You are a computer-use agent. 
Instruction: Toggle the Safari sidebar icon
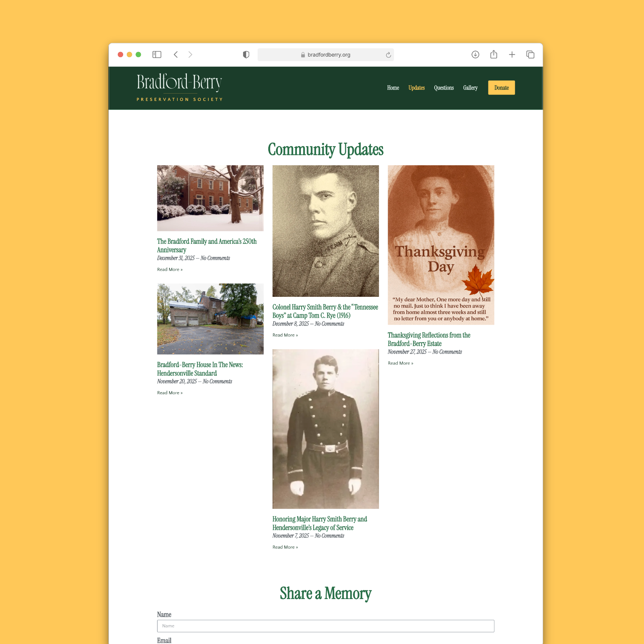pos(157,55)
